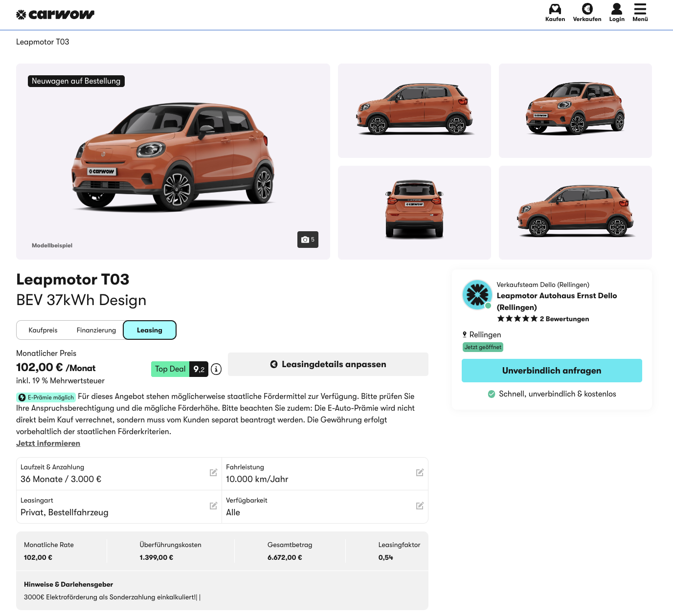
Task: Open the hamburger Menü icon
Action: point(640,9)
